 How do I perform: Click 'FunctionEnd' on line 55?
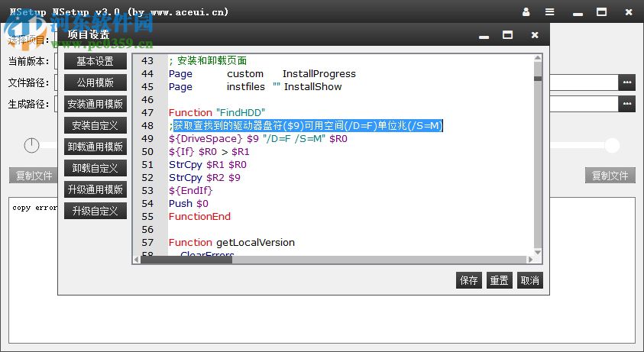point(199,216)
